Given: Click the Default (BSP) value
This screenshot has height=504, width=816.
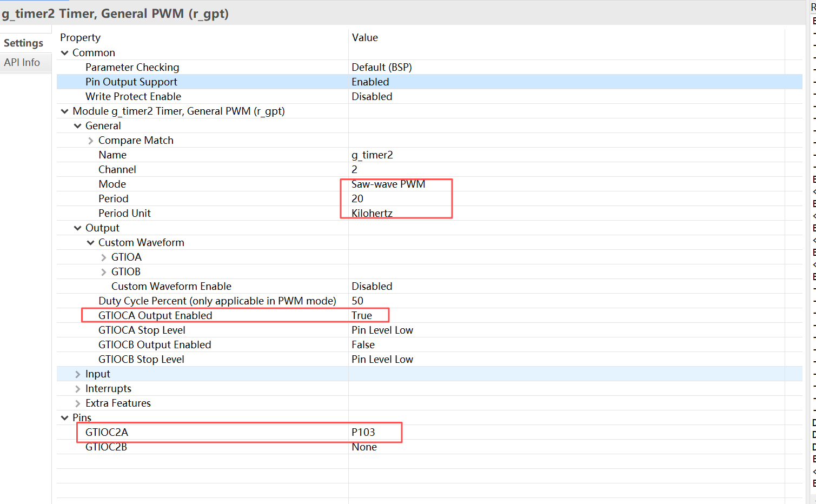Looking at the screenshot, I should pos(382,67).
